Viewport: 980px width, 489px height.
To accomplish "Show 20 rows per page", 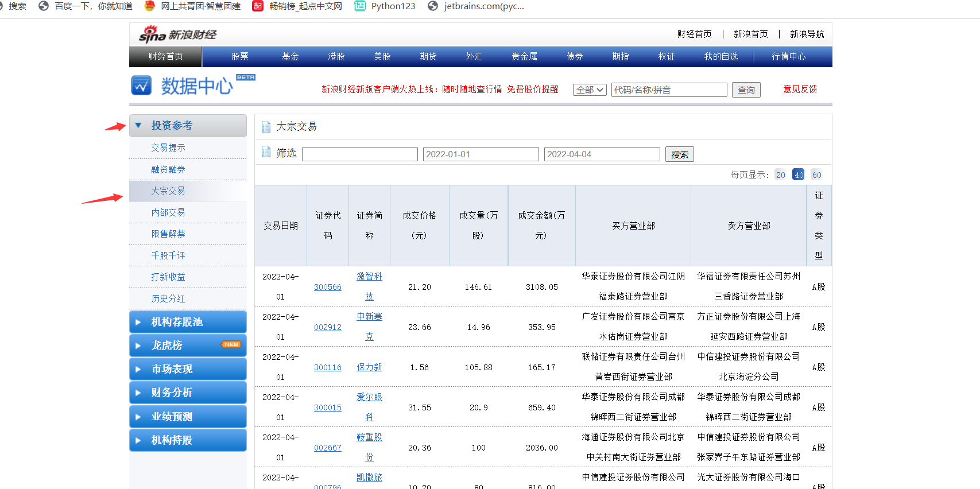I will coord(780,175).
